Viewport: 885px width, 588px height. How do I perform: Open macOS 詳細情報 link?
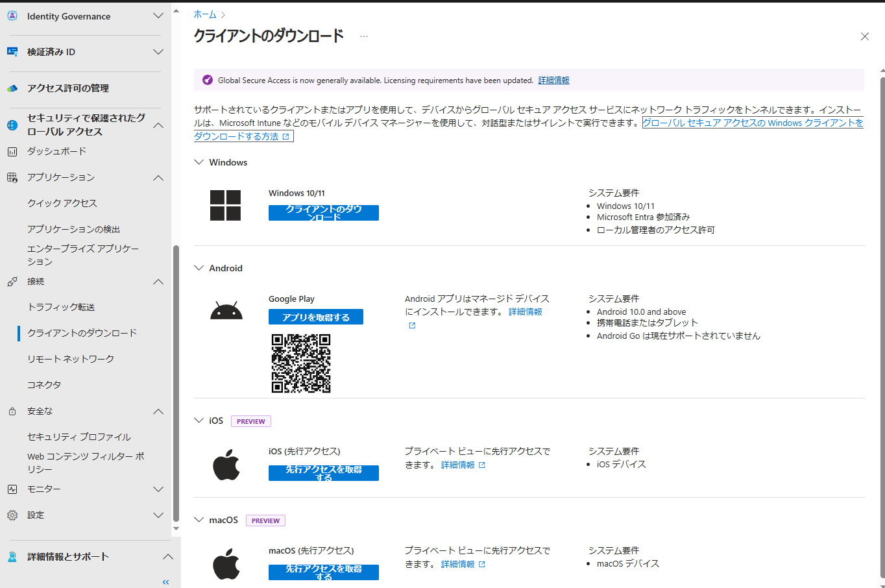458,565
